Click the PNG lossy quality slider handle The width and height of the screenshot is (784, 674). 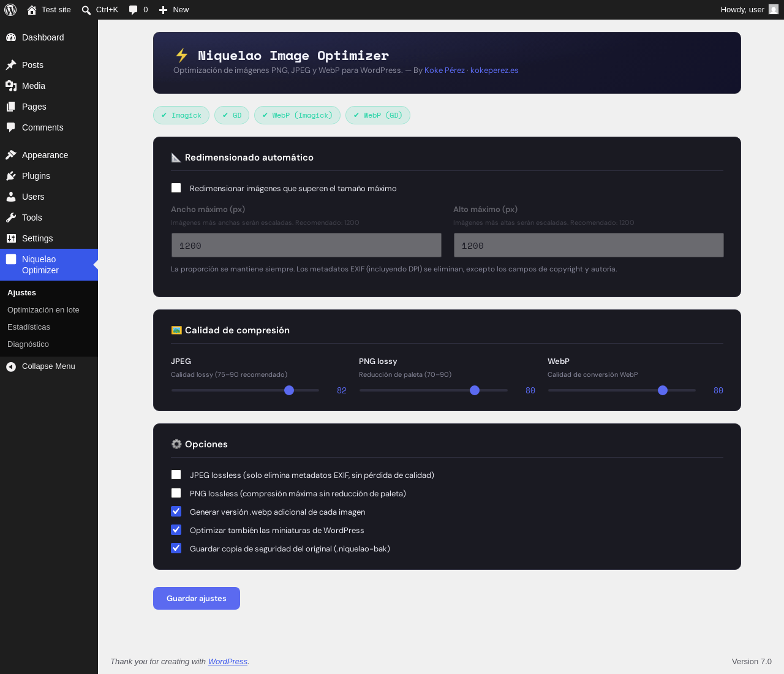tap(475, 390)
